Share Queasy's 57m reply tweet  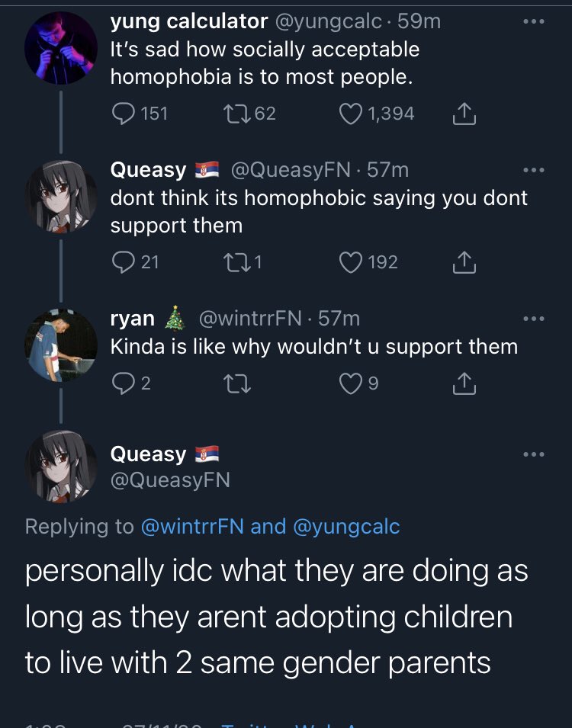click(x=464, y=263)
